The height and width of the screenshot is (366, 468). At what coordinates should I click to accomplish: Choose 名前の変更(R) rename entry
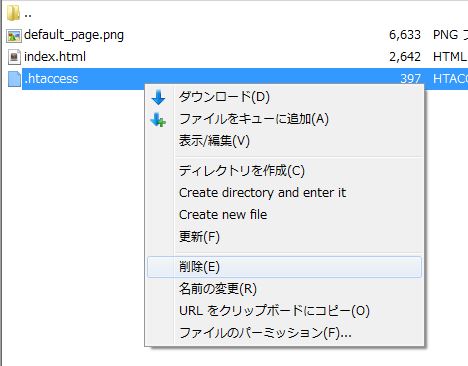point(284,289)
